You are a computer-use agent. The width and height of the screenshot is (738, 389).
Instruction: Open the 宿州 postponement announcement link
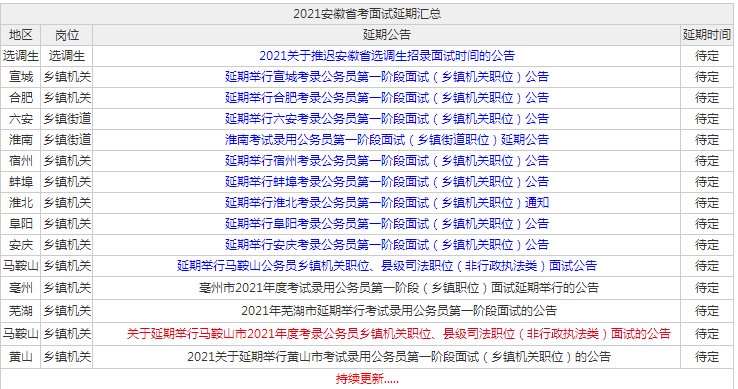click(386, 161)
